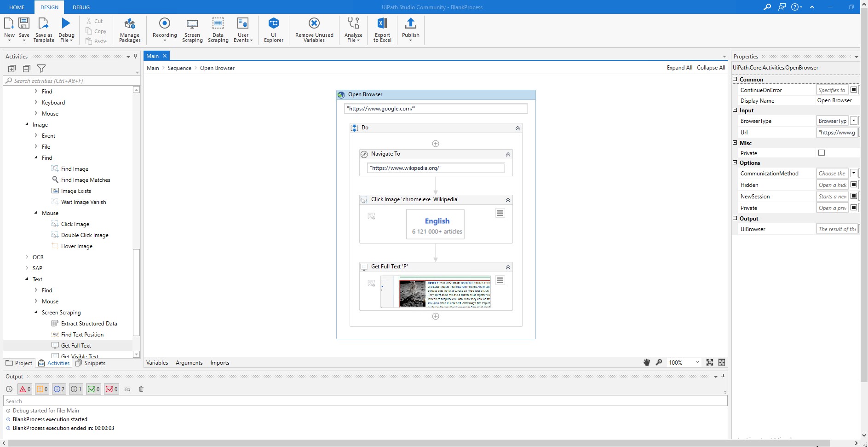Viewport: 868px width, 447px height.
Task: Switch to the HOME tab
Action: click(17, 7)
